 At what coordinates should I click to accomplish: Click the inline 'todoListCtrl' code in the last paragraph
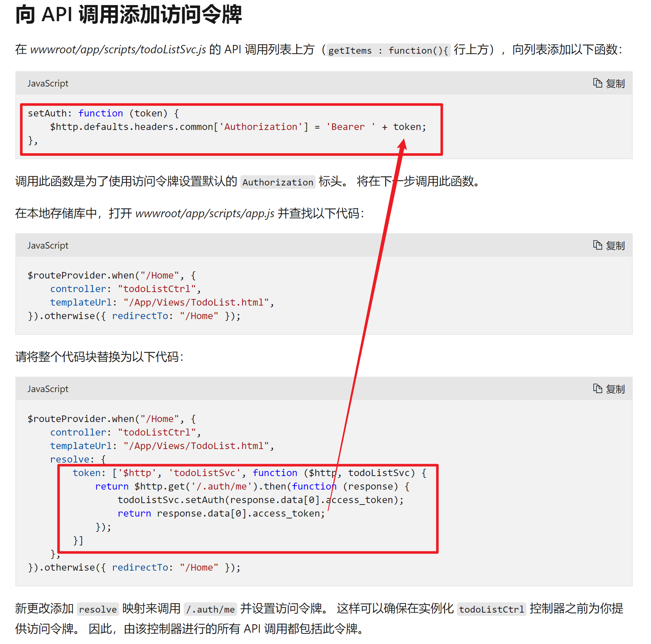(491, 609)
